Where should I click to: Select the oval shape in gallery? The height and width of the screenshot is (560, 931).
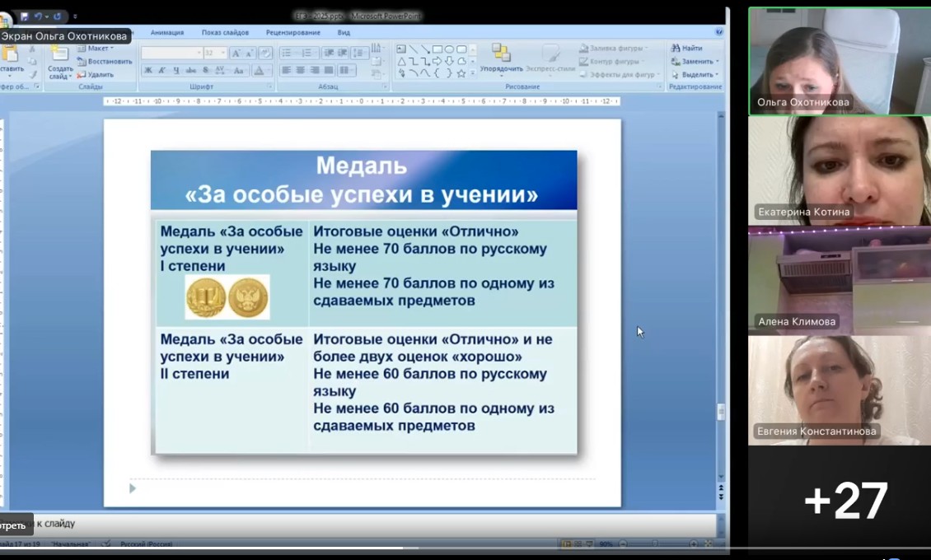pyautogui.click(x=450, y=49)
